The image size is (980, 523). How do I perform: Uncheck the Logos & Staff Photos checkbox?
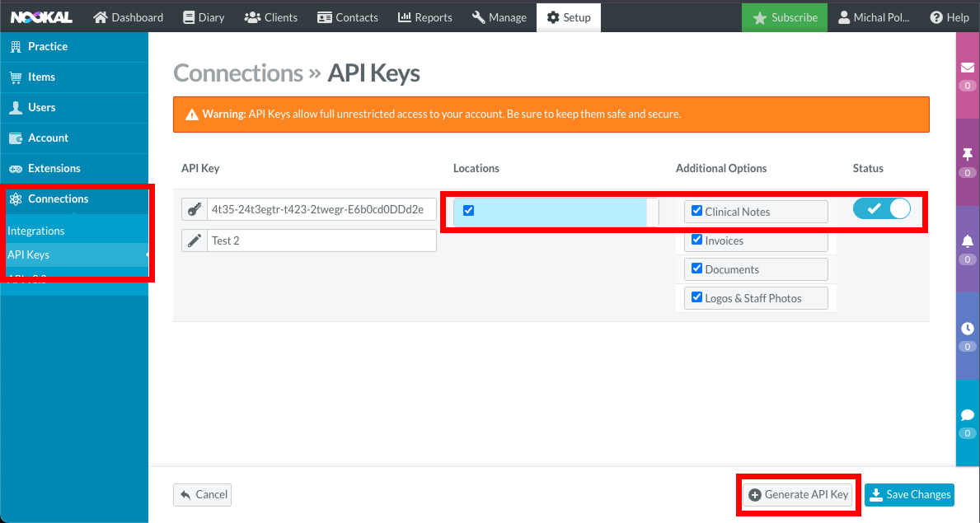coord(696,297)
